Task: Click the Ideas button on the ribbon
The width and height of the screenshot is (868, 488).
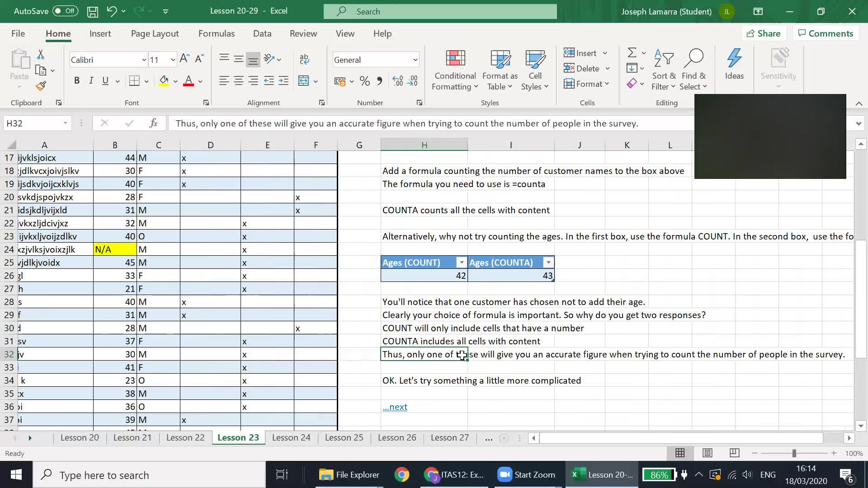Action: pos(734,66)
